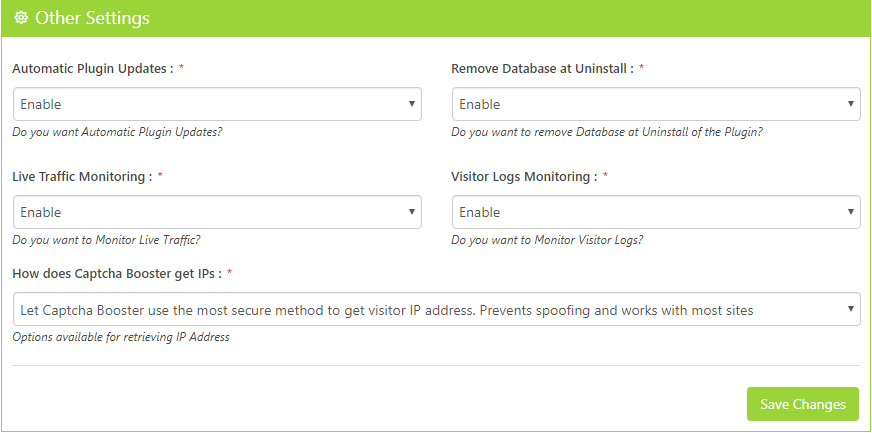This screenshot has height=433, width=872.
Task: Expand the Visitor Logs Monitoring dropdown
Action: [x=656, y=212]
